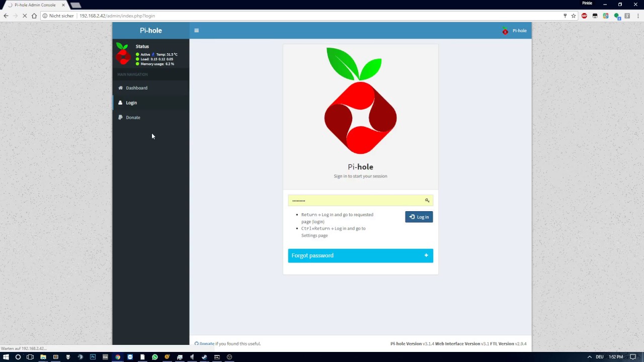Open Photoshop from the taskbar
The height and width of the screenshot is (362, 644).
pyautogui.click(x=93, y=357)
